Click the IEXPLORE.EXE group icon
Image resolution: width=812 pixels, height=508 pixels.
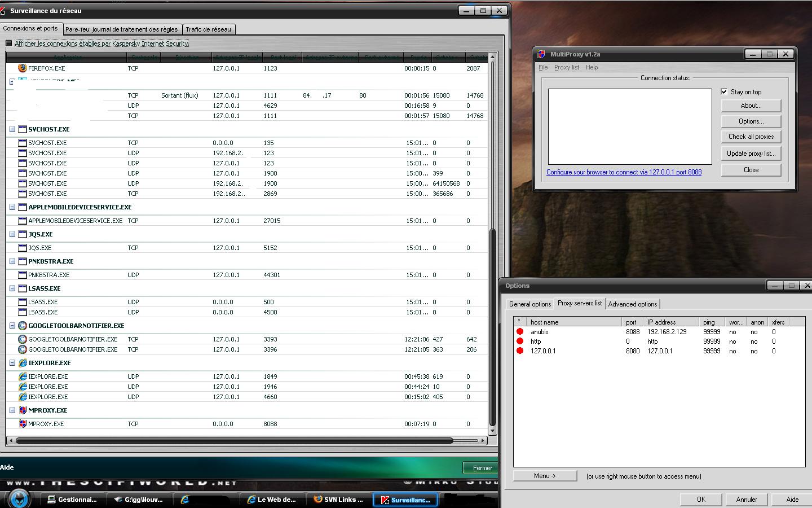pos(23,363)
